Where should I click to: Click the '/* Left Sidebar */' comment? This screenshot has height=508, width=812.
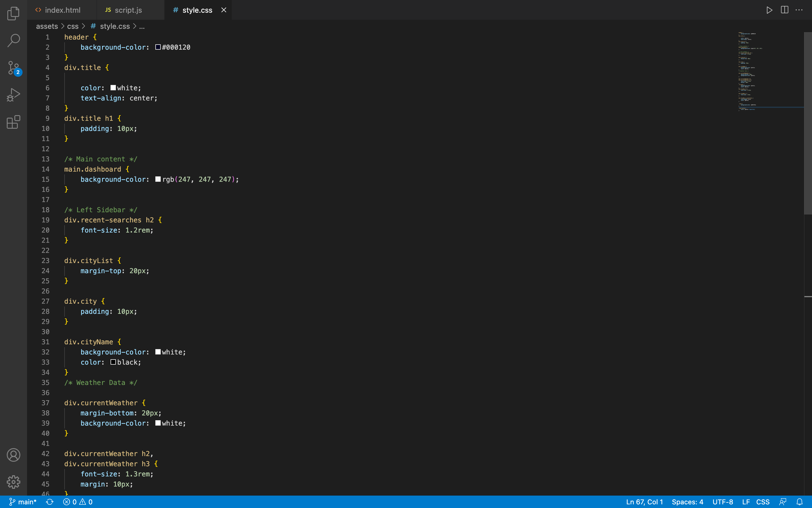coord(101,210)
